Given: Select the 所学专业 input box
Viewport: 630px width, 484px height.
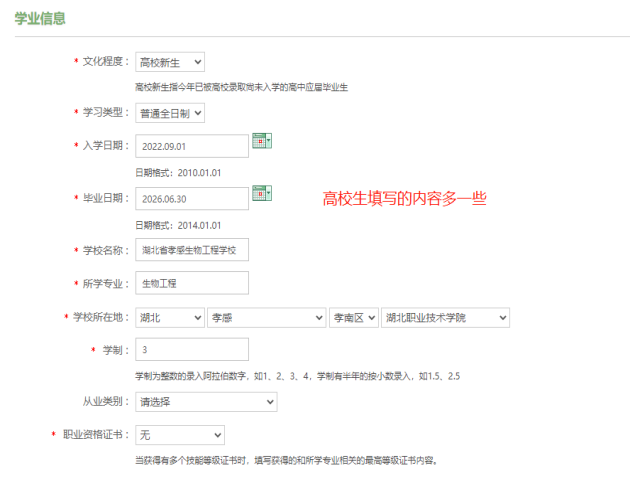Looking at the screenshot, I should click(x=191, y=283).
